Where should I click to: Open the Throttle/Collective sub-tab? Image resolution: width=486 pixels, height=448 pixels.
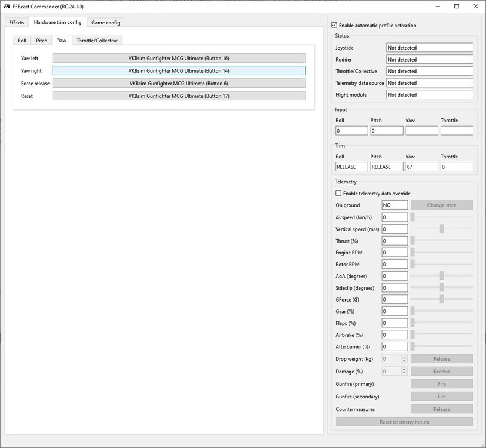tap(97, 41)
